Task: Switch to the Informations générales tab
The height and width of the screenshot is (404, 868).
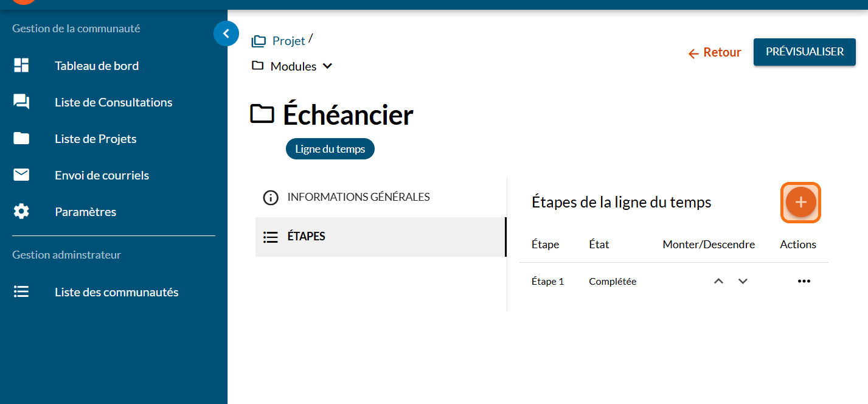Action: 358,197
